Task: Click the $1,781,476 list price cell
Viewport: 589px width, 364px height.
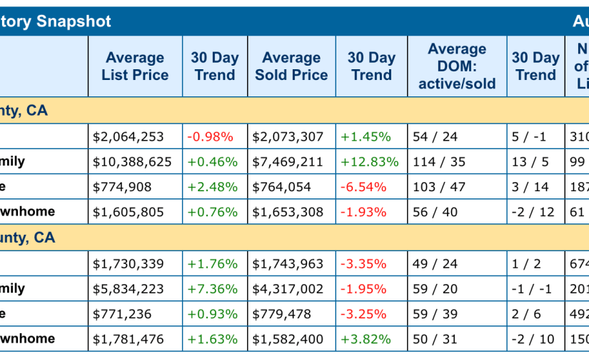Action: point(129,338)
